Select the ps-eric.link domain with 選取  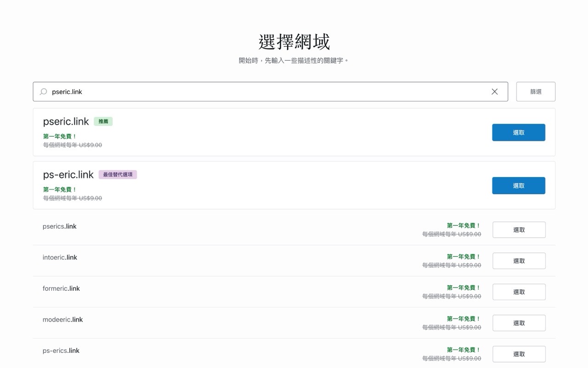click(519, 185)
